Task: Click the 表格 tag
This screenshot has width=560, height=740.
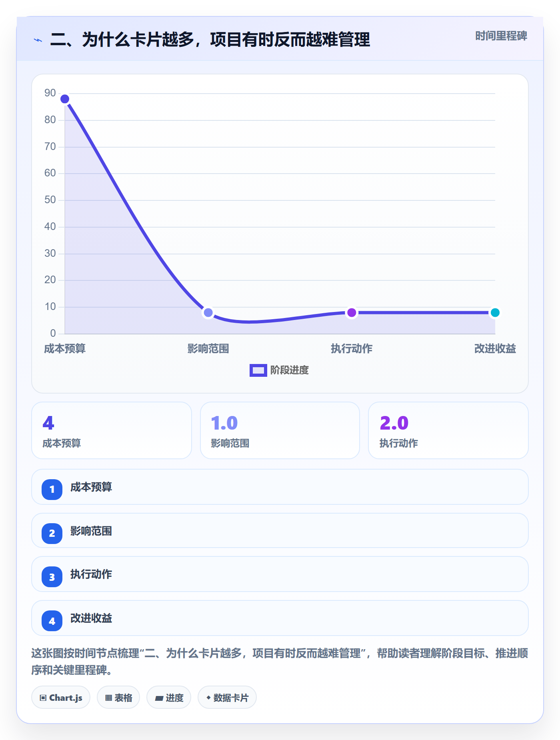Action: pos(118,697)
